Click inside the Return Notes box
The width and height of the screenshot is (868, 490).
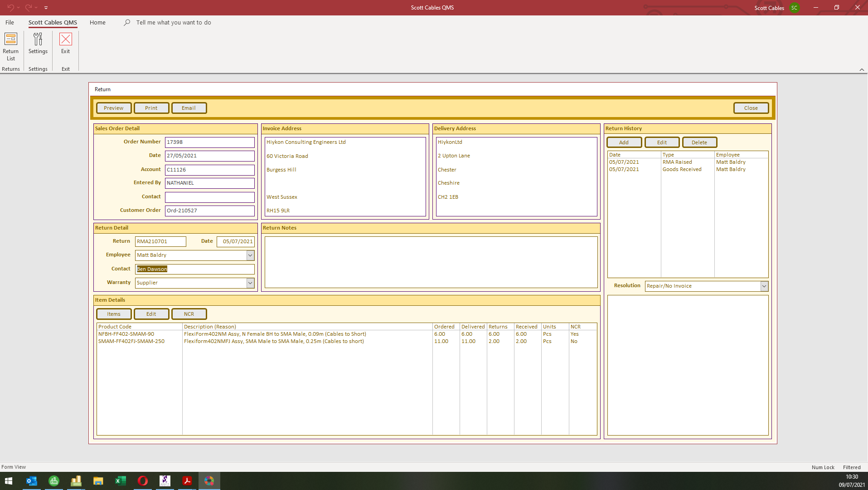tap(431, 262)
